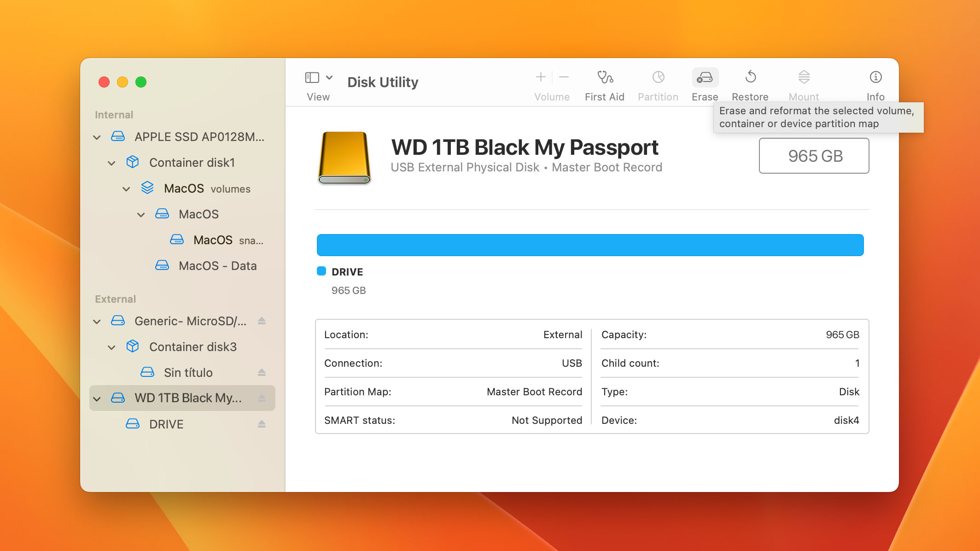Viewport: 980px width, 551px height.
Task: Select Container disk1 in sidebar
Action: [x=182, y=163]
